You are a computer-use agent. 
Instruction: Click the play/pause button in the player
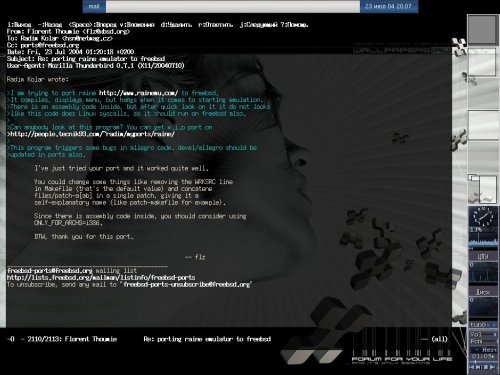pyautogui.click(x=479, y=367)
